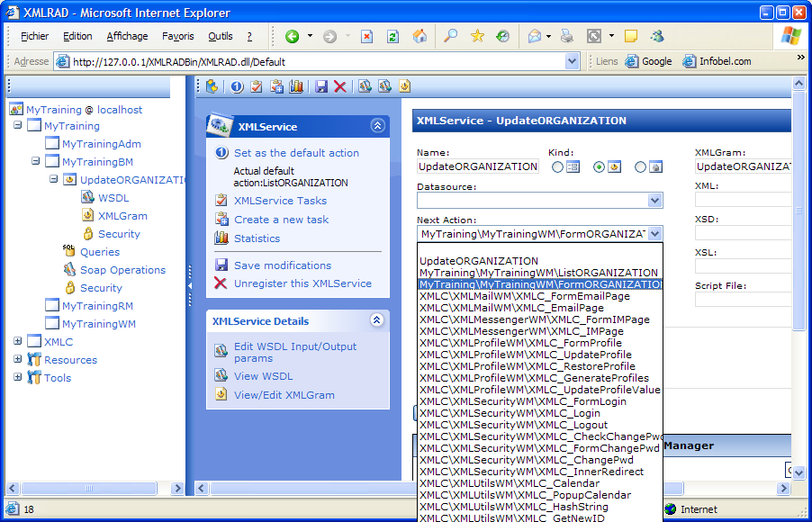Image resolution: width=812 pixels, height=522 pixels.
Task: Choose XMLC_Login from Next Action list
Action: coord(510,413)
